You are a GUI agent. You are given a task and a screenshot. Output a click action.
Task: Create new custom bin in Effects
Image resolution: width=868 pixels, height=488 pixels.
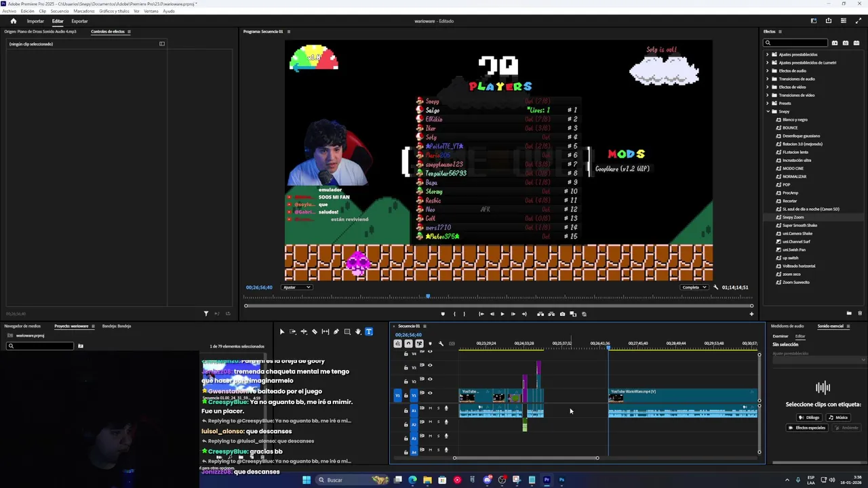[x=849, y=313]
